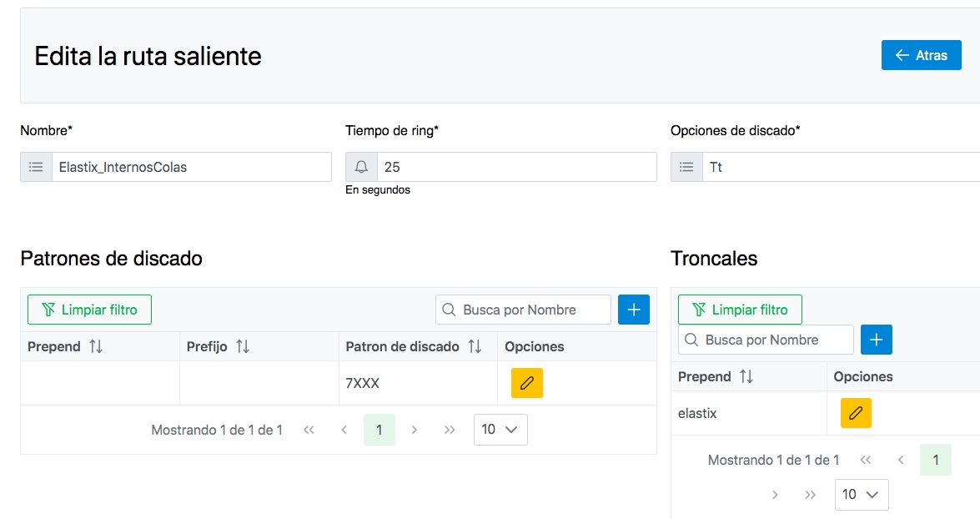Edit the 7XXX dial pattern row
Screen dimensions: 980x519
point(526,383)
